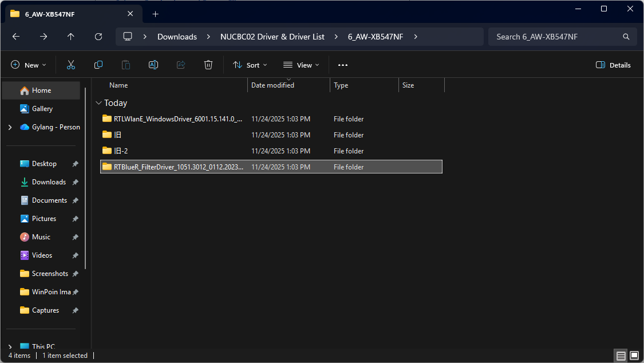The height and width of the screenshot is (363, 644).
Task: Open the View dropdown menu
Action: click(x=301, y=65)
